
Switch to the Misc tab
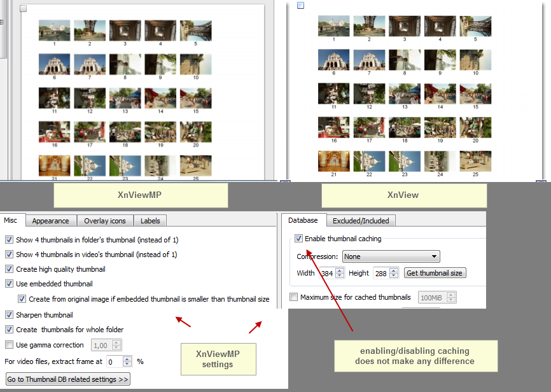[11, 220]
